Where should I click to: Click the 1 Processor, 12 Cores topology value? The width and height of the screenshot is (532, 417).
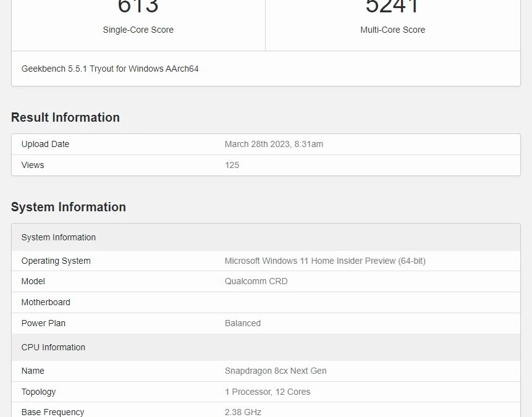(x=268, y=392)
